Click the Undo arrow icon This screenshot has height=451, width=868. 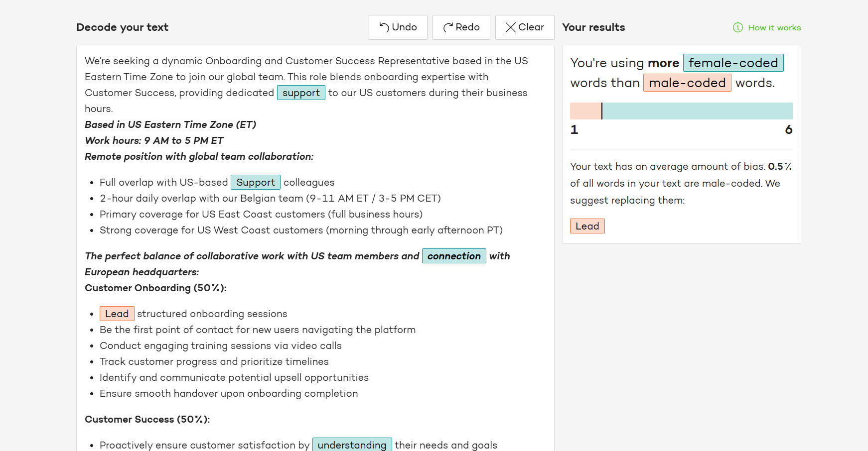383,27
